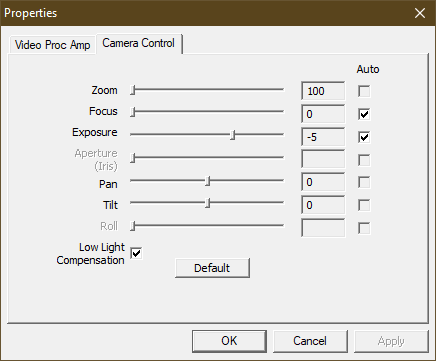Click the Focus slider thumb

133,112
